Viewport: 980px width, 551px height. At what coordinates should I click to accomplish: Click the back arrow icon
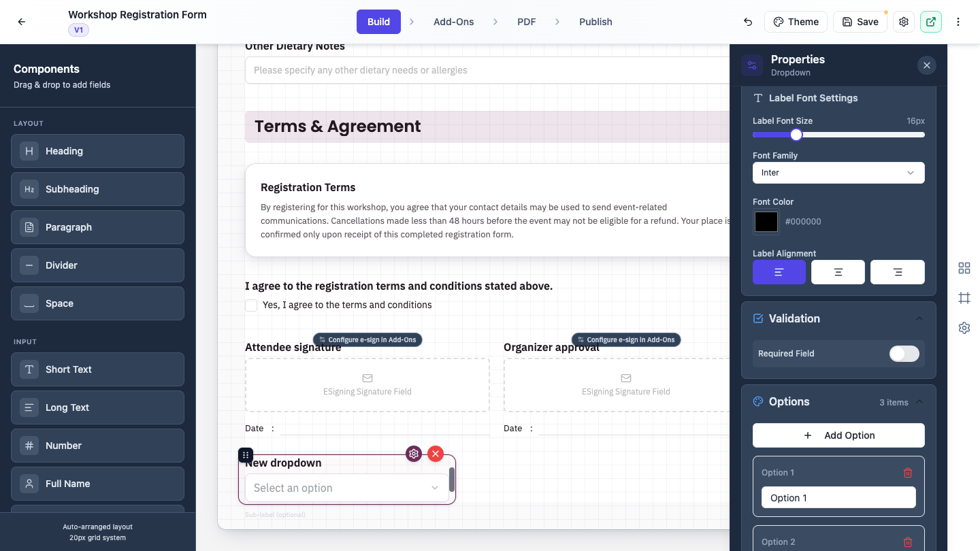coord(22,22)
